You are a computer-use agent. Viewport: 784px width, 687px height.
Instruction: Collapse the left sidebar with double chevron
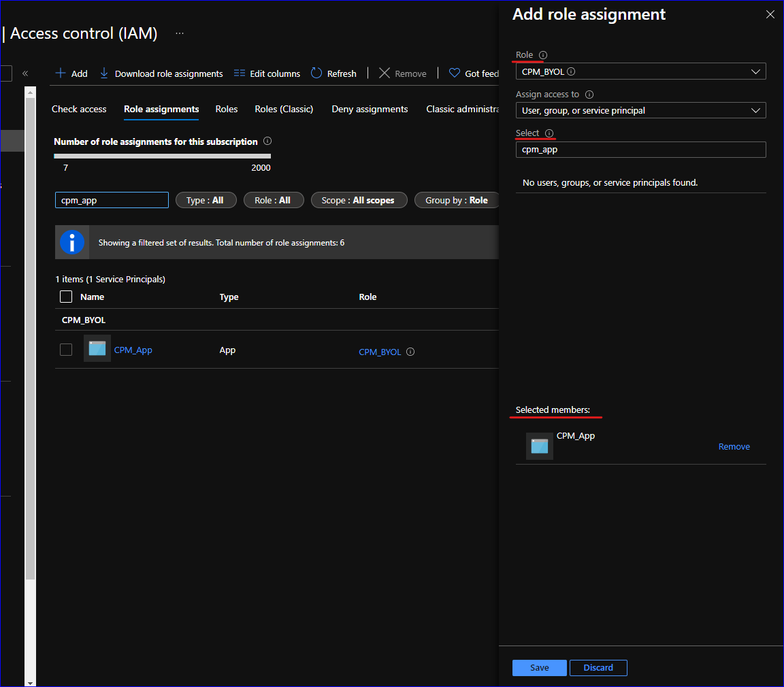(25, 73)
